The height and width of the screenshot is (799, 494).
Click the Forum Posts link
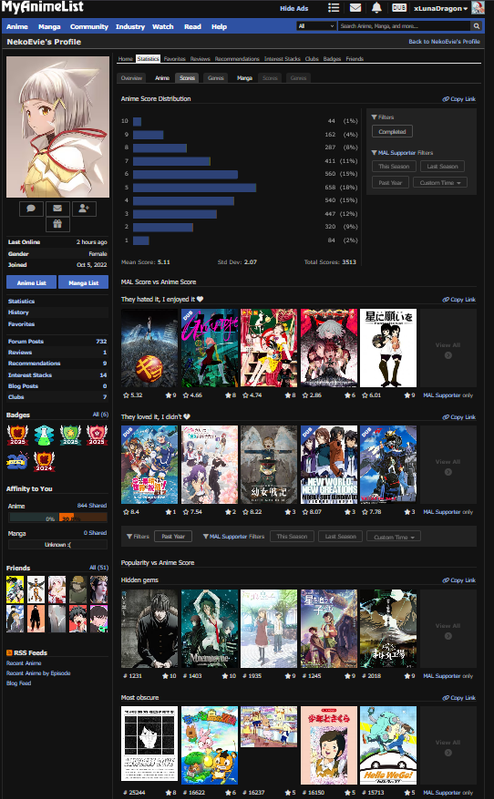pos(25,341)
